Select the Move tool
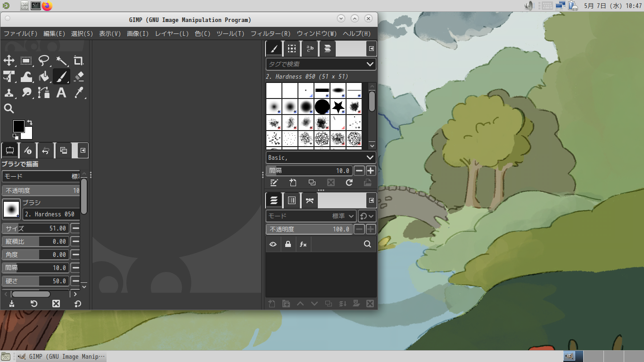Viewport: 644px width, 362px height. click(x=9, y=60)
